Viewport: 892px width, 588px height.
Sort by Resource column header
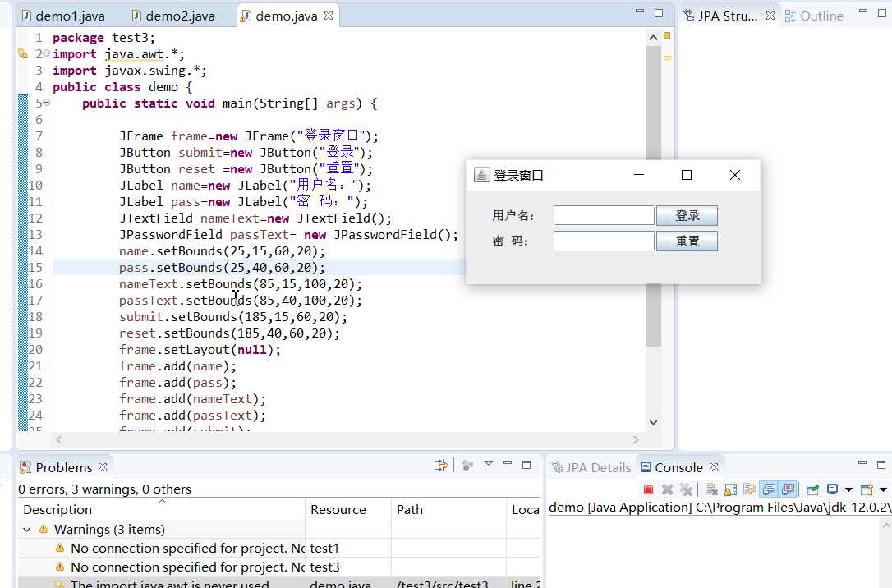pyautogui.click(x=349, y=509)
